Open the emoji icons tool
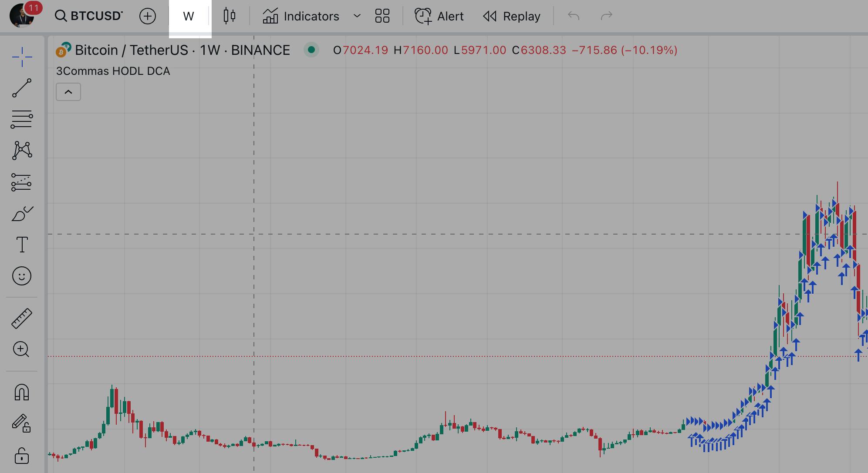Screen dimensions: 868x473 point(22,276)
